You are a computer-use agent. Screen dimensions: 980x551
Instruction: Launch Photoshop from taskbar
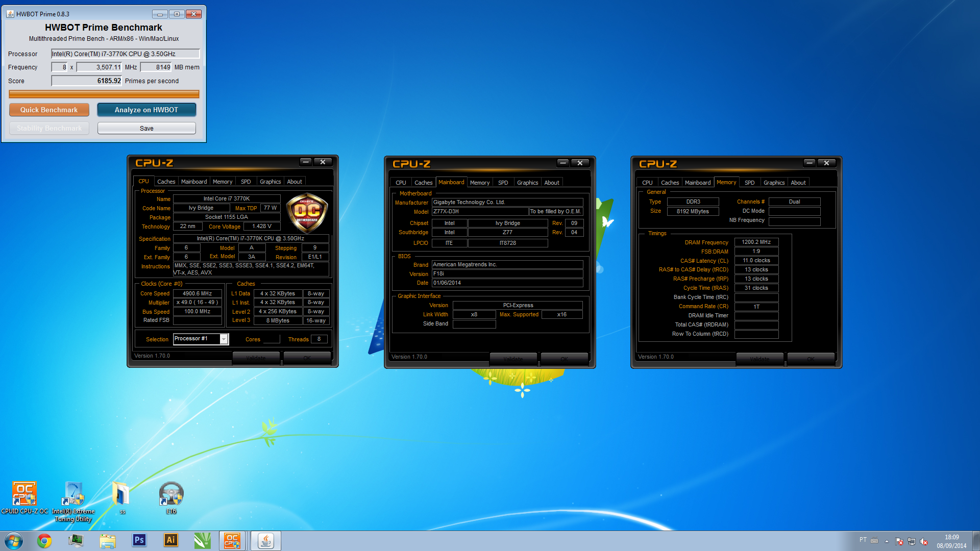click(139, 540)
